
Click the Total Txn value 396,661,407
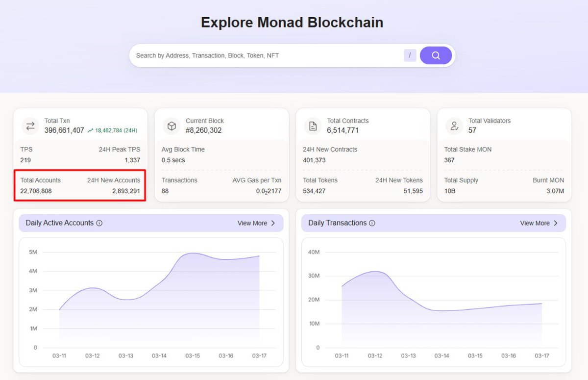pos(64,130)
